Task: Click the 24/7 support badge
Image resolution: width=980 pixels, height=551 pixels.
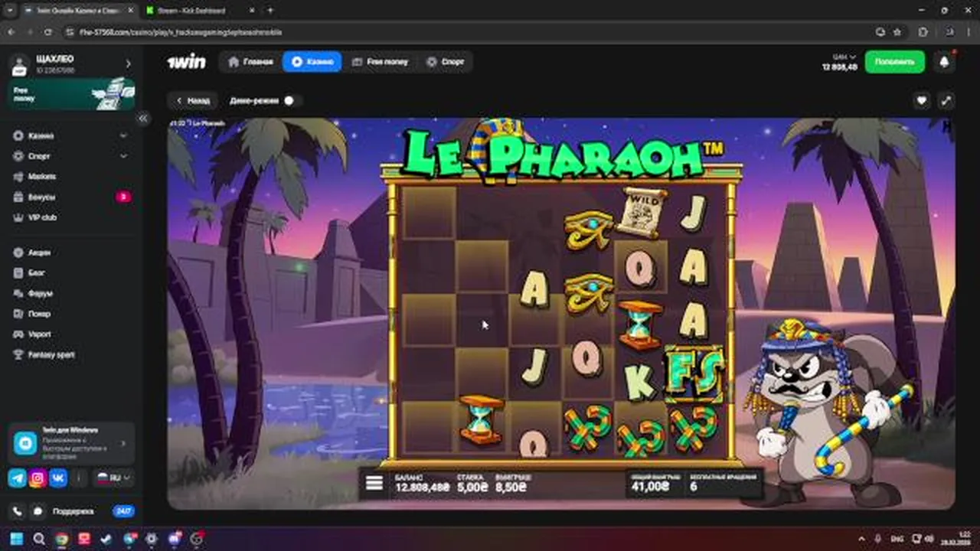Action: click(x=123, y=510)
